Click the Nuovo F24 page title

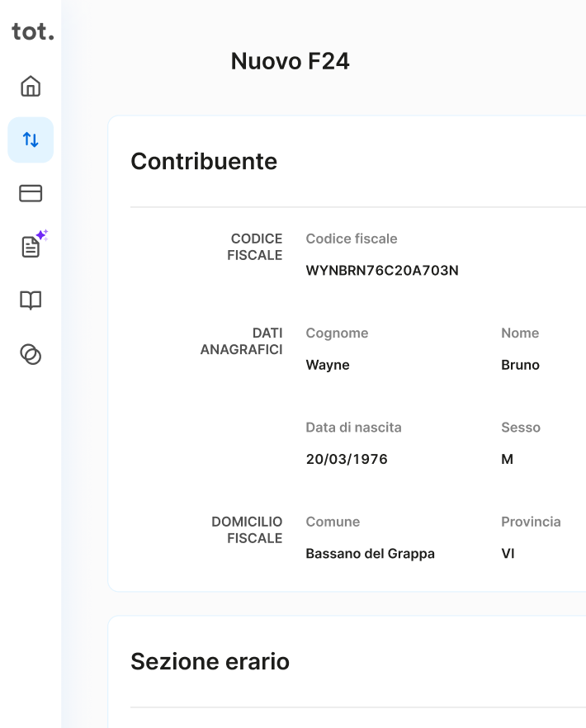pyautogui.click(x=290, y=61)
